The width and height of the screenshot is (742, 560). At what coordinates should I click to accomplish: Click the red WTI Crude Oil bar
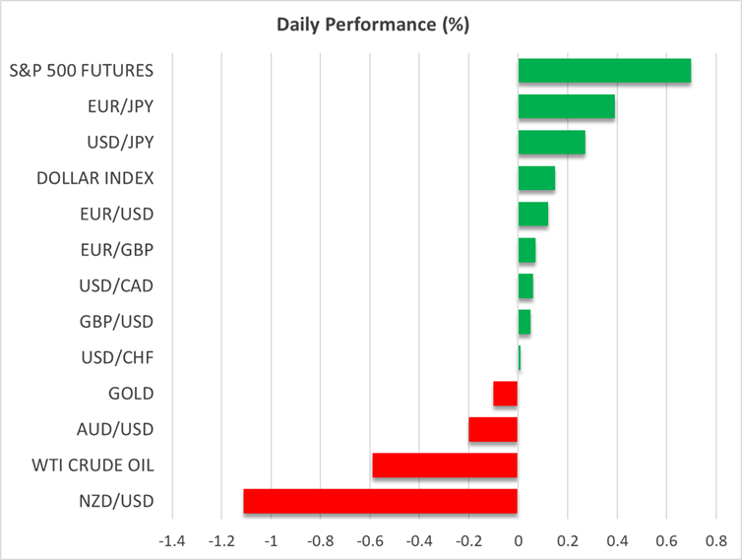click(x=445, y=465)
